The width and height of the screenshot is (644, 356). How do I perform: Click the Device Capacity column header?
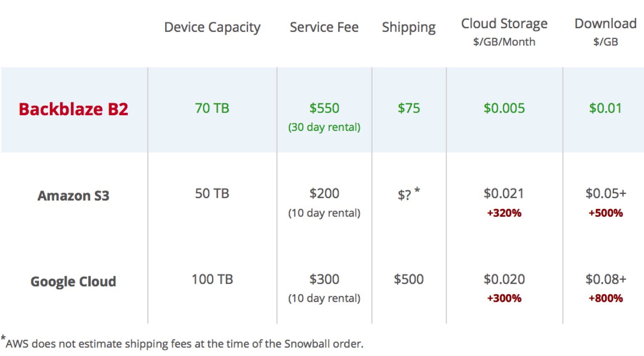212,27
